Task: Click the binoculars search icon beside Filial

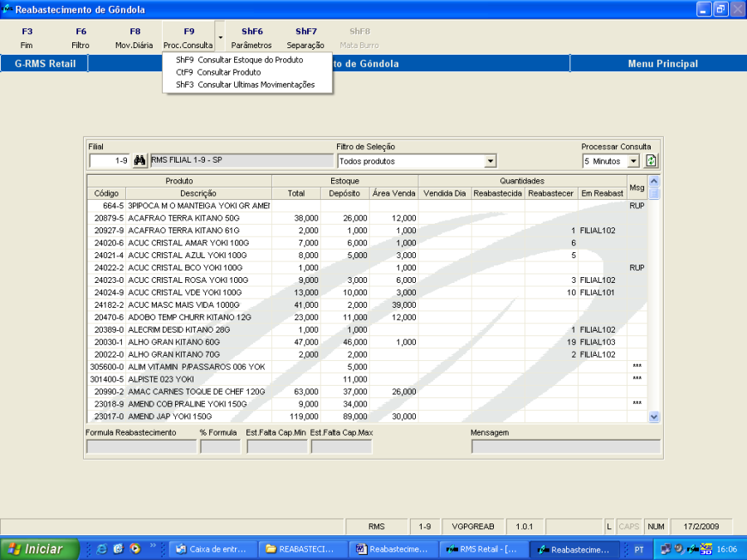Action: 139,160
